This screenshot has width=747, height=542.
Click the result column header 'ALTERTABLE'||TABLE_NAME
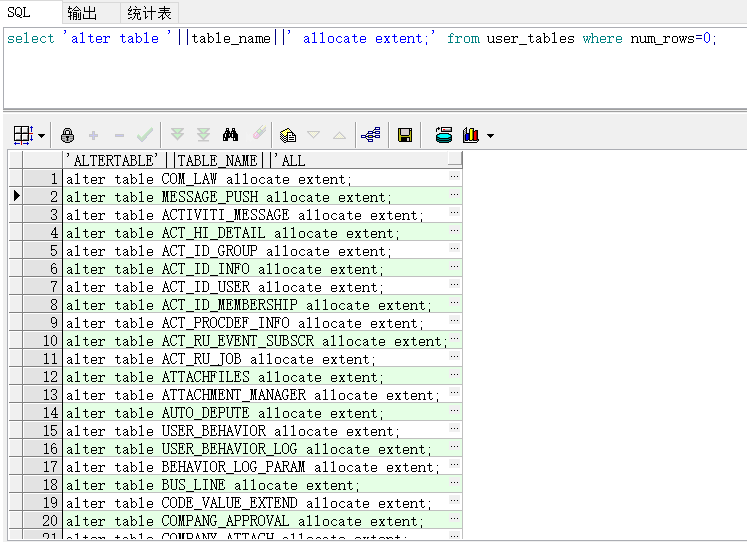262,160
